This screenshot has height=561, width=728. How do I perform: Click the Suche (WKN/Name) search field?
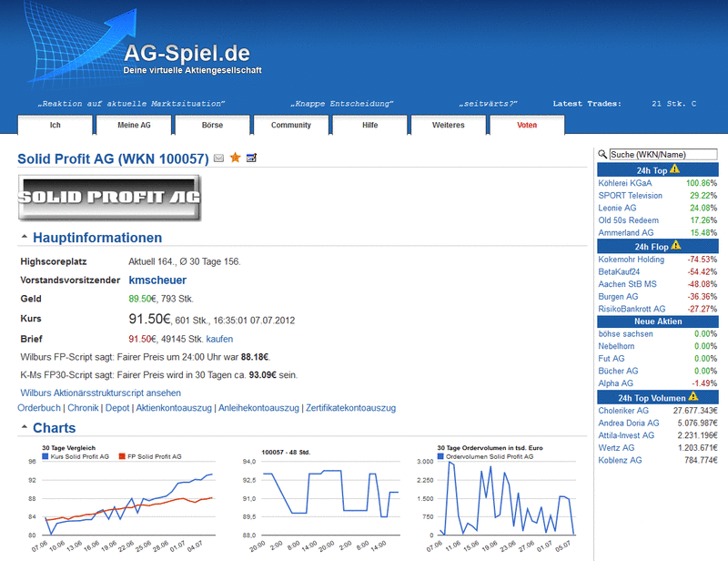[x=664, y=154]
